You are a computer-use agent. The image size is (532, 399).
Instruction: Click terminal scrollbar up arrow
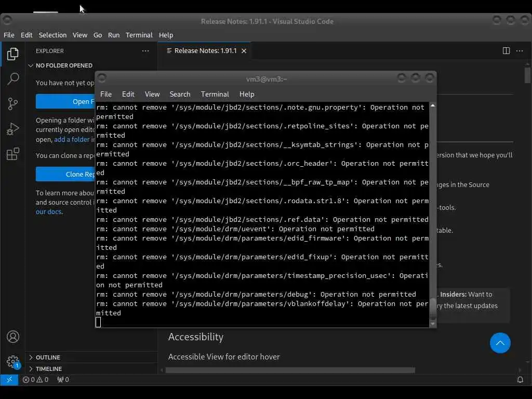[x=433, y=105]
